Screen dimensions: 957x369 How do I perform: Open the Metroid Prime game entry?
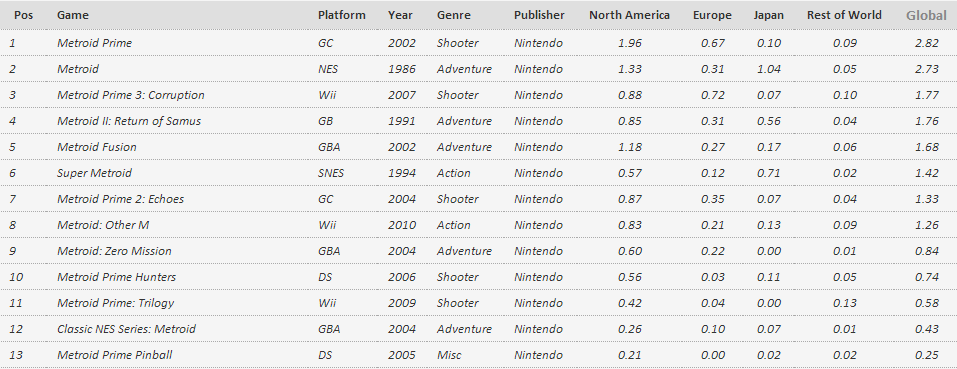(x=94, y=43)
